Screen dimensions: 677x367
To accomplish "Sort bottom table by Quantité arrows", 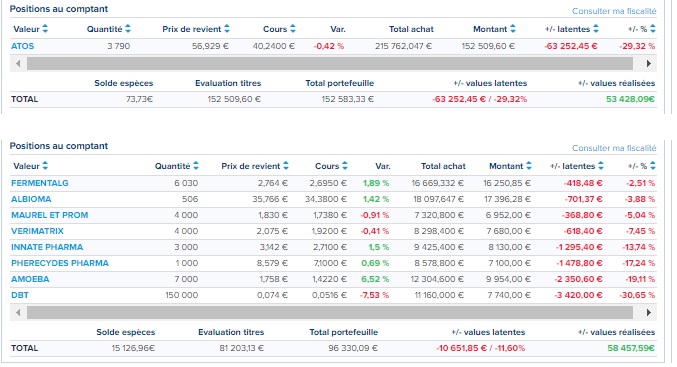I will pos(196,166).
